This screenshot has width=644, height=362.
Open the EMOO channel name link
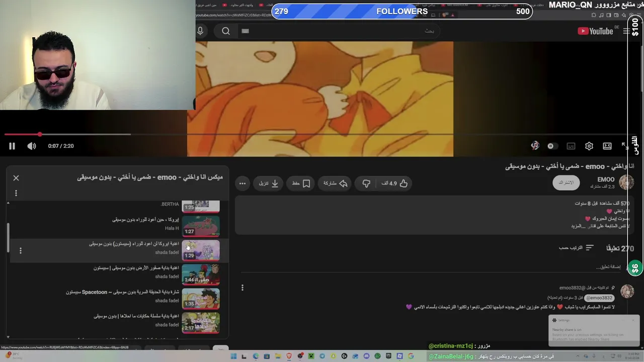pyautogui.click(x=606, y=179)
